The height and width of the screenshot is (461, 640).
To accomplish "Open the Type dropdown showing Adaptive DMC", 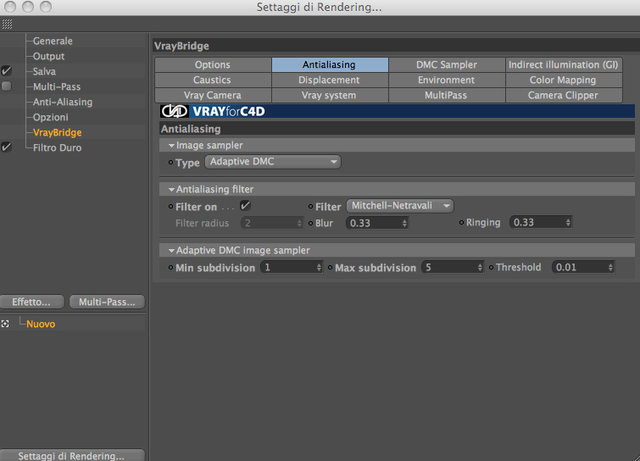I will point(273,162).
